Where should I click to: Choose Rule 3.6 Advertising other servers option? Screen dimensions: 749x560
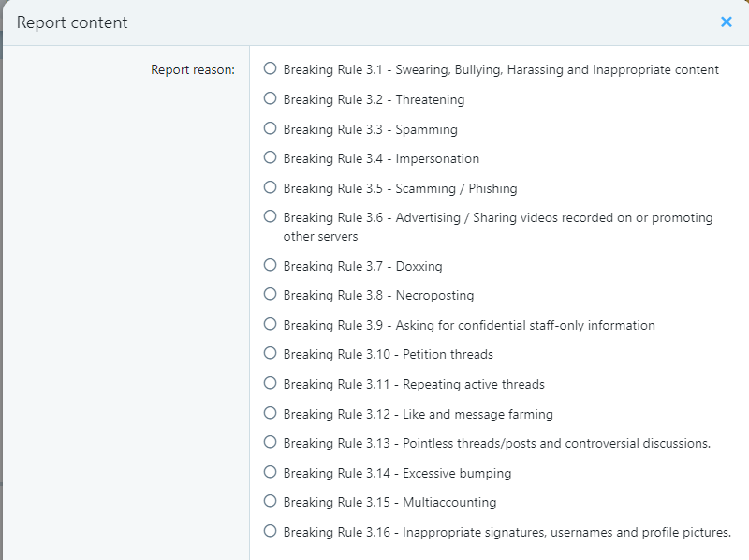270,216
